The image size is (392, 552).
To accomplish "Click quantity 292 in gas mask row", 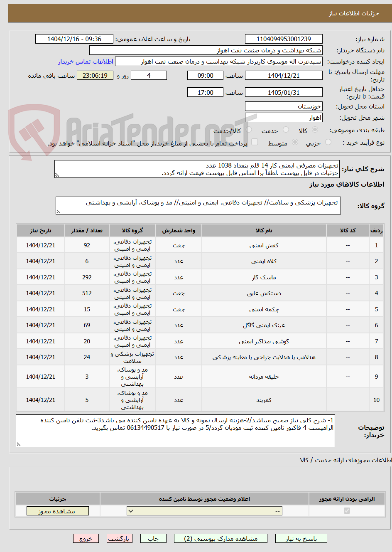I will (87, 277).
